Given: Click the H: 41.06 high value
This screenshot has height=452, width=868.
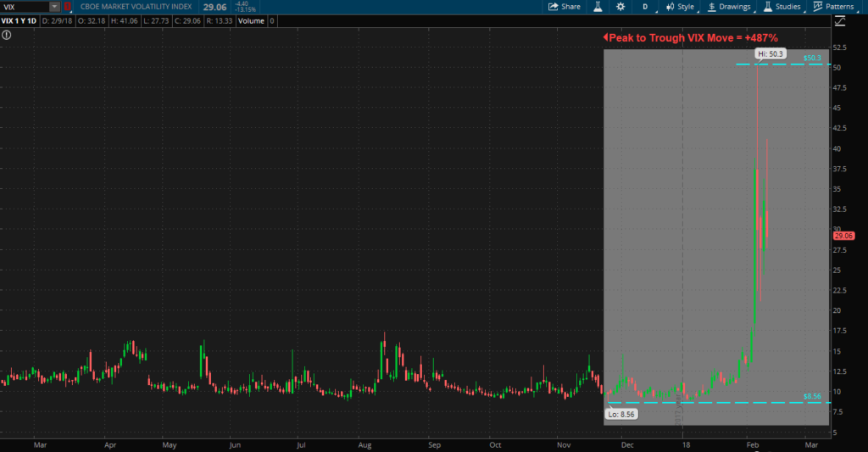Looking at the screenshot, I should click(125, 21).
